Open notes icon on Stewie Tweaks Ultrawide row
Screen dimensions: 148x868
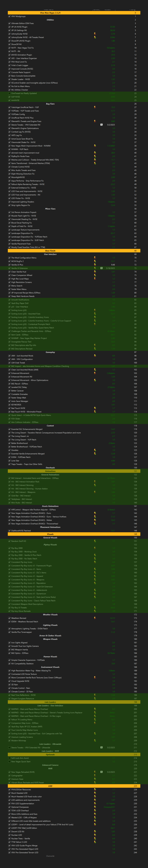point(101,747)
